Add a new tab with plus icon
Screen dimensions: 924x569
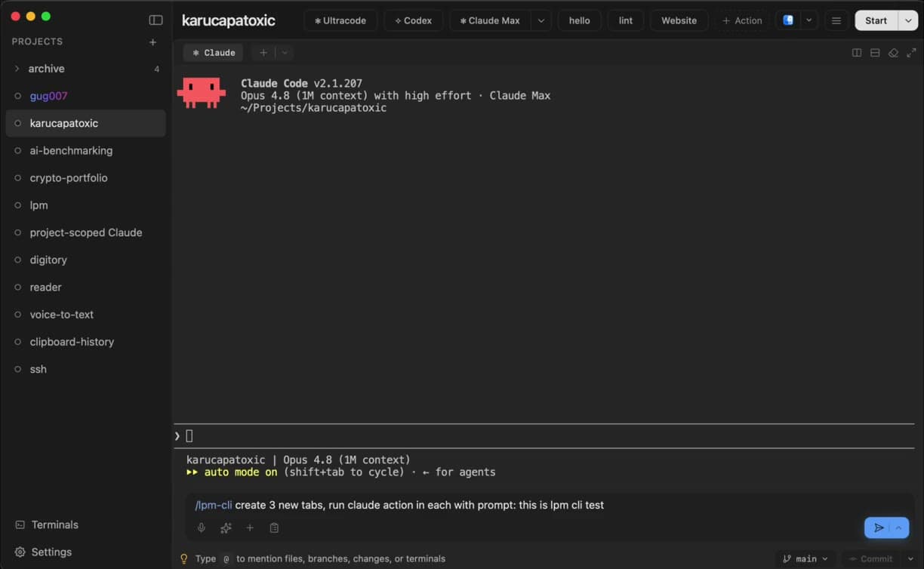[x=263, y=53]
